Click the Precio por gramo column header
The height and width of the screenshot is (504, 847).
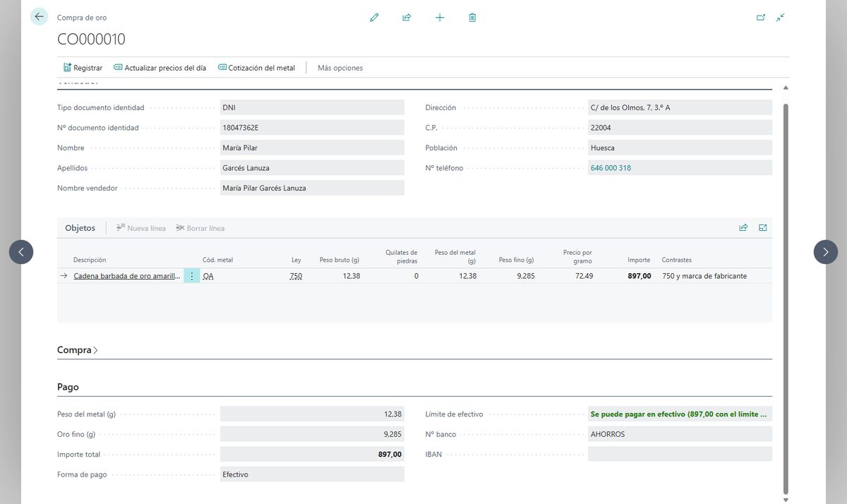click(577, 256)
